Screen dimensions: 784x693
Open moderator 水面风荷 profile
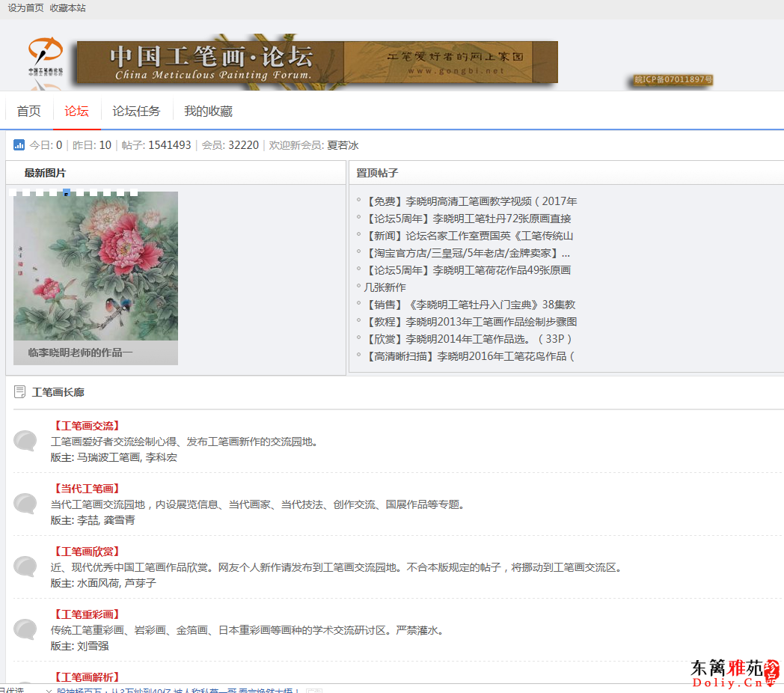coord(97,583)
